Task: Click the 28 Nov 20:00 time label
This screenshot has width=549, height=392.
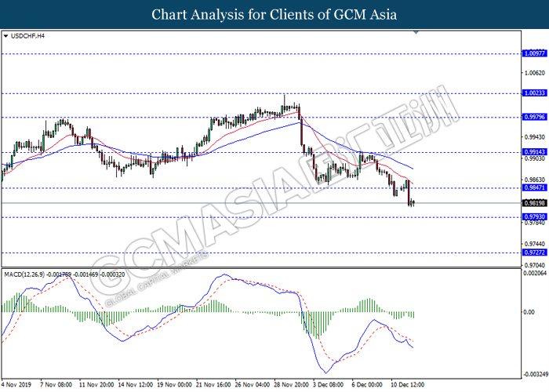Action: tap(292, 385)
